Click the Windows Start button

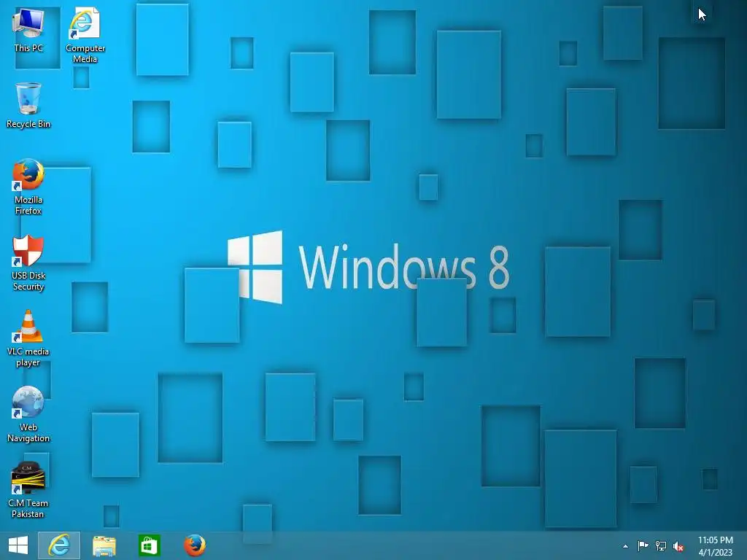click(18, 545)
